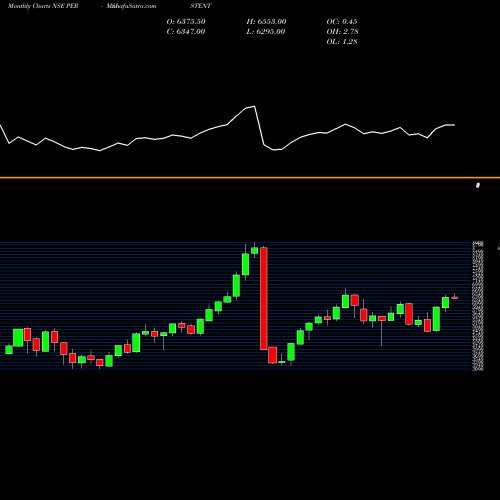
Task: Click the OL: 1.28 value
Action: 342,42
